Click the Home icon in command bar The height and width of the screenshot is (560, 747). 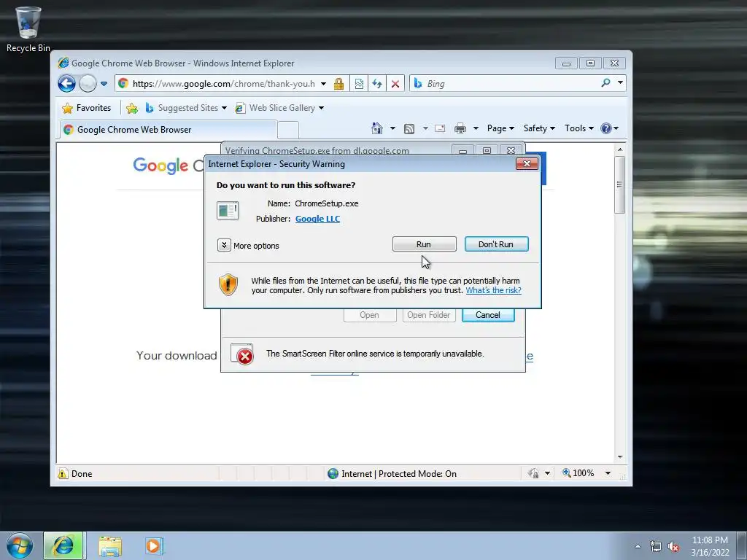pos(377,128)
